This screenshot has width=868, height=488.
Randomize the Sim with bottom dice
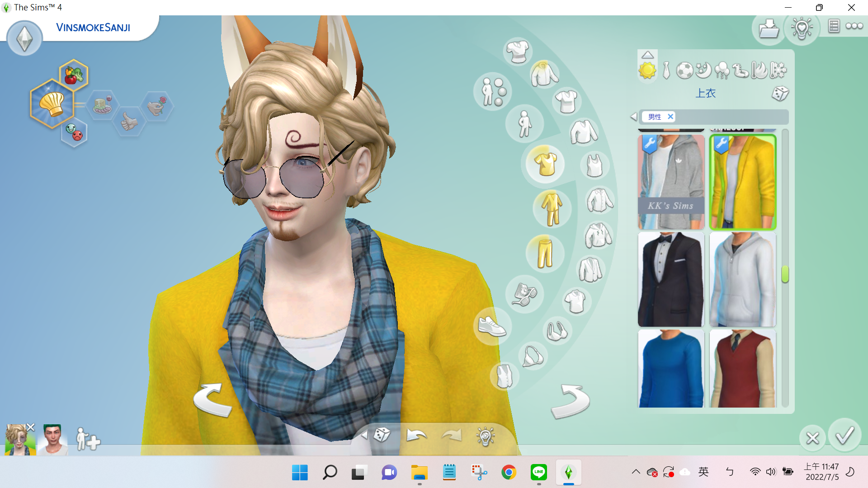point(382,435)
